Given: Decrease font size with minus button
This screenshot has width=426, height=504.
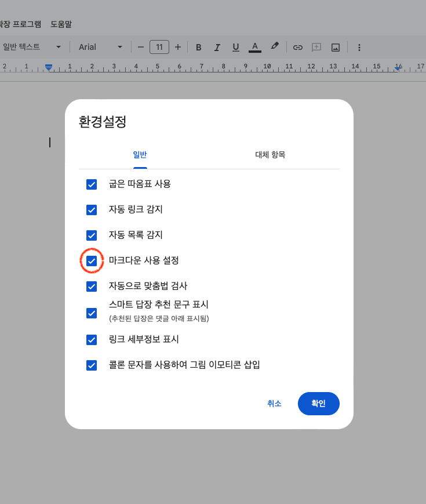Looking at the screenshot, I should coord(140,47).
